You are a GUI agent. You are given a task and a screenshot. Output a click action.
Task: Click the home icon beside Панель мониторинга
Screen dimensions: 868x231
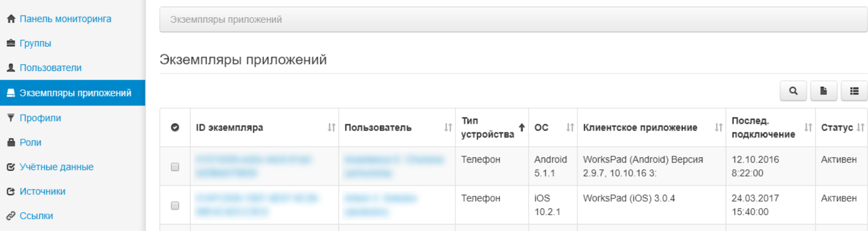[11, 19]
